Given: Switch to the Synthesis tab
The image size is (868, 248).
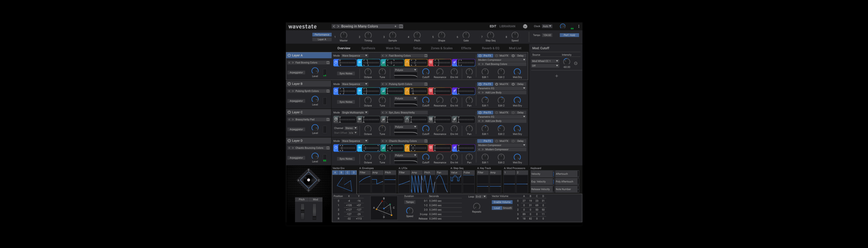Looking at the screenshot, I should tap(368, 48).
